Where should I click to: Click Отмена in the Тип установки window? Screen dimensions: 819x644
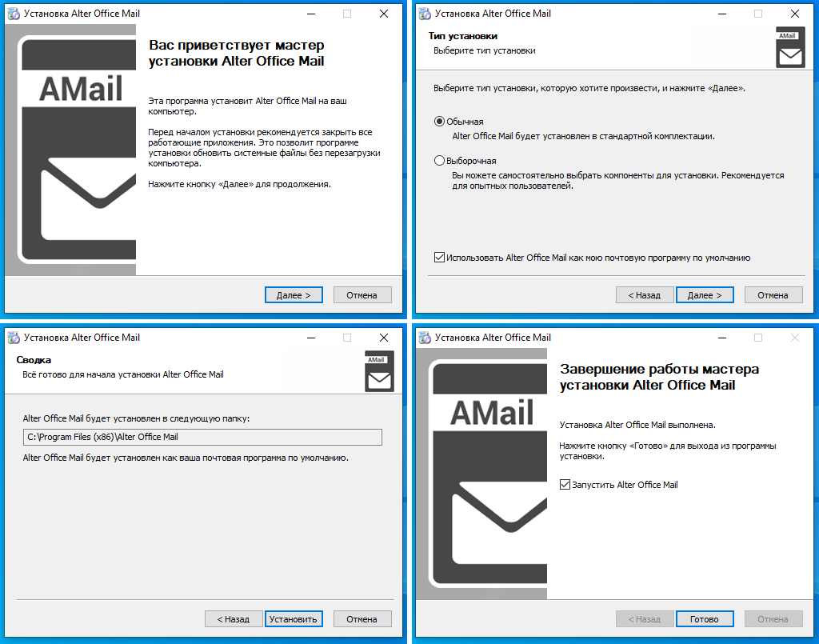(773, 295)
